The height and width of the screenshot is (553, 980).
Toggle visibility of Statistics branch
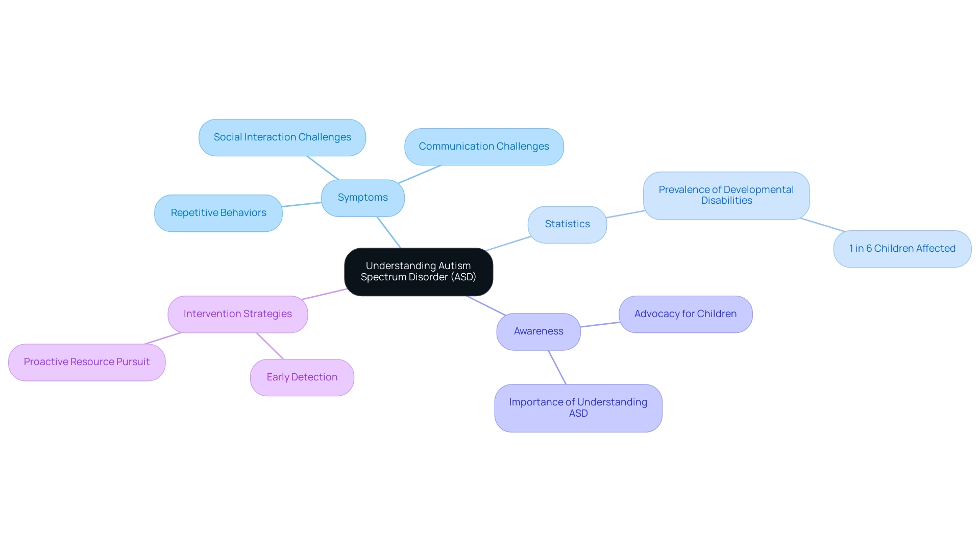(569, 222)
